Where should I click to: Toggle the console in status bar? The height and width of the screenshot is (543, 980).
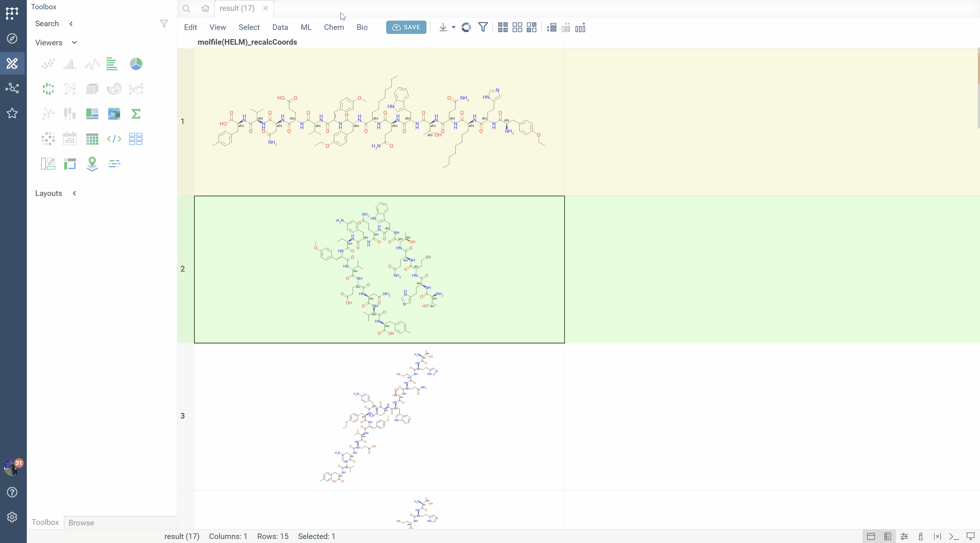coord(954,537)
